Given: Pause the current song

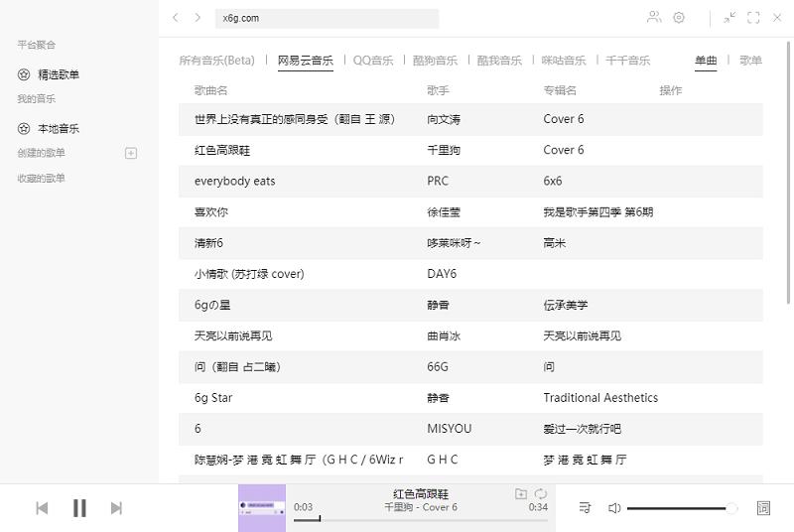Looking at the screenshot, I should pyautogui.click(x=79, y=508).
